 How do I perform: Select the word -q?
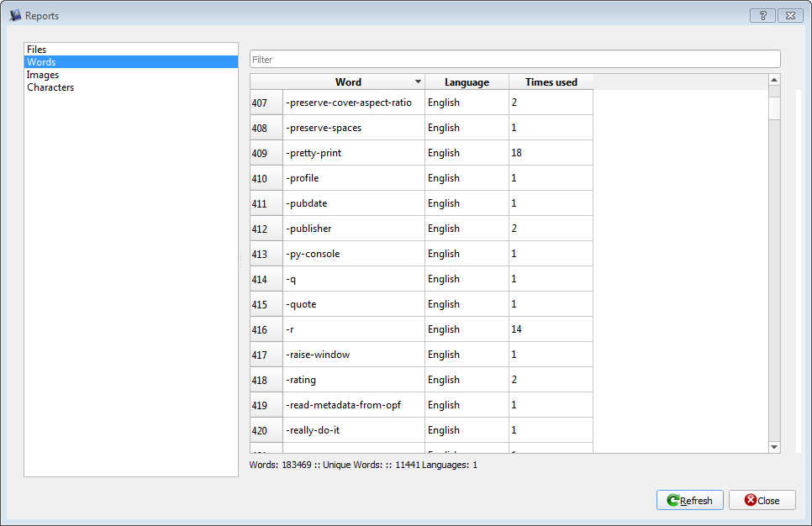354,279
